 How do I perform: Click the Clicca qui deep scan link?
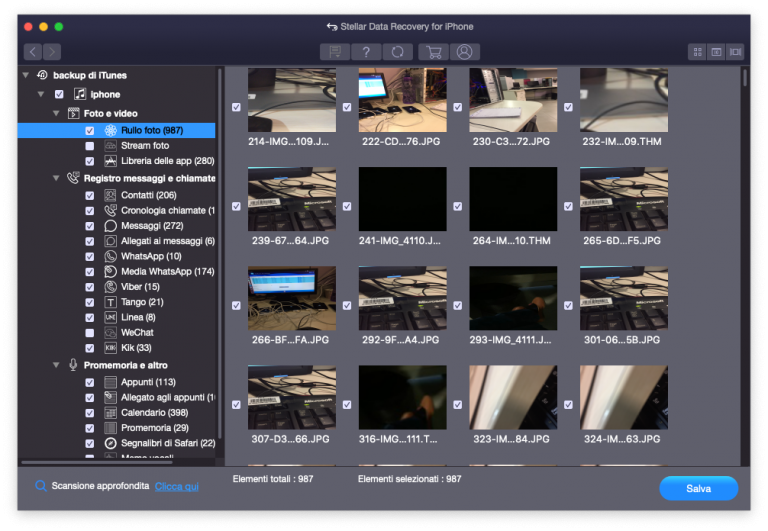pos(177,486)
